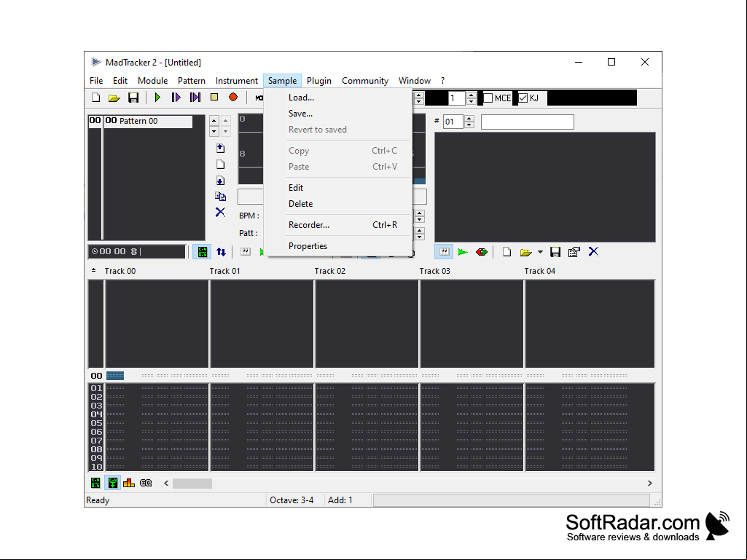Click the scroll left arrow
This screenshot has height=560, width=747.
click(x=166, y=484)
